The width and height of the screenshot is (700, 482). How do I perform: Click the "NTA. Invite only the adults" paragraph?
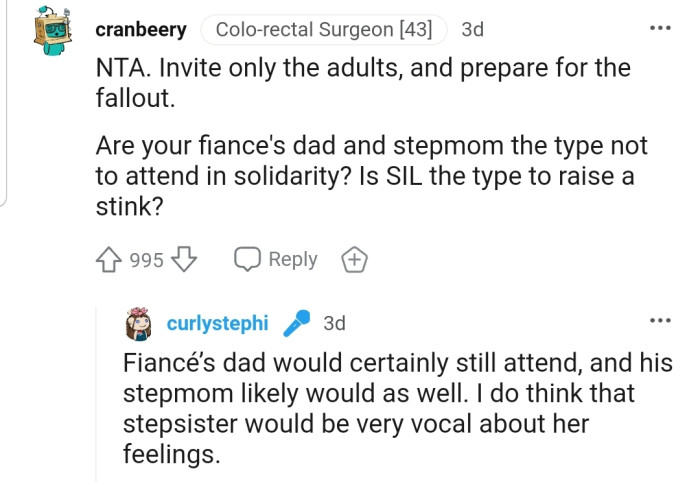pyautogui.click(x=362, y=82)
